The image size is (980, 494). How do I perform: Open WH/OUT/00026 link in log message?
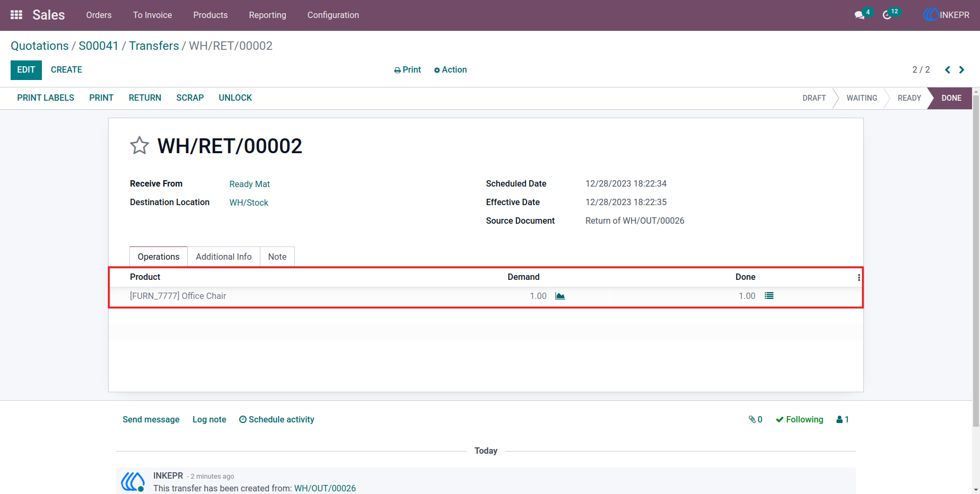(x=325, y=488)
